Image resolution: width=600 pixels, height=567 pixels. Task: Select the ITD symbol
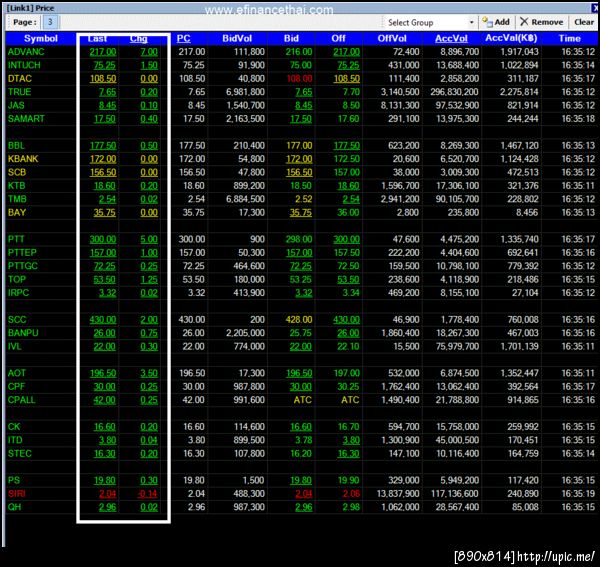[x=15, y=440]
